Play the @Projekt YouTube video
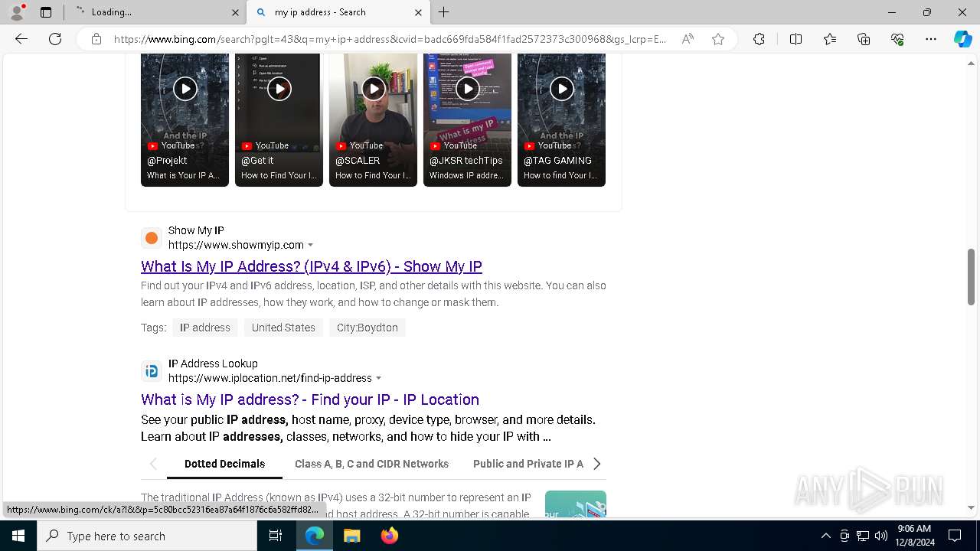Image resolution: width=980 pixels, height=551 pixels. (185, 89)
